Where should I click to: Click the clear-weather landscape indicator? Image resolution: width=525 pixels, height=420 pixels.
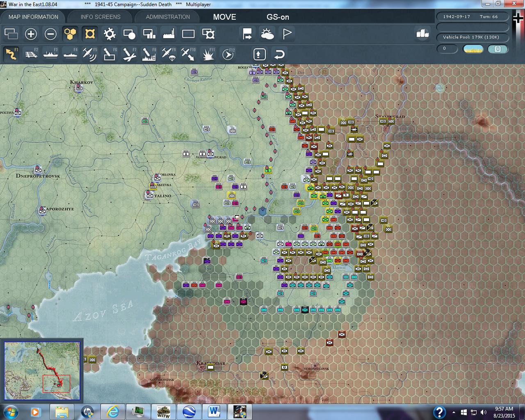(x=473, y=49)
